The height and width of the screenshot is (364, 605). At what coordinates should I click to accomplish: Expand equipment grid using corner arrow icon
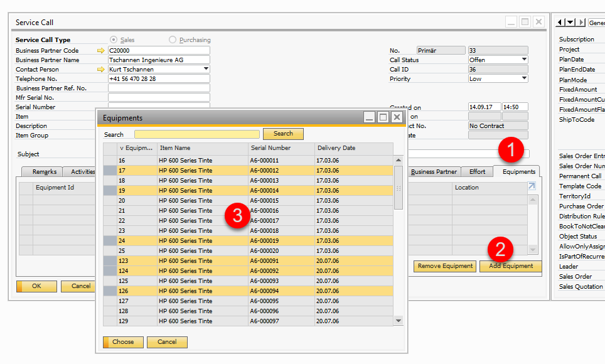point(532,186)
